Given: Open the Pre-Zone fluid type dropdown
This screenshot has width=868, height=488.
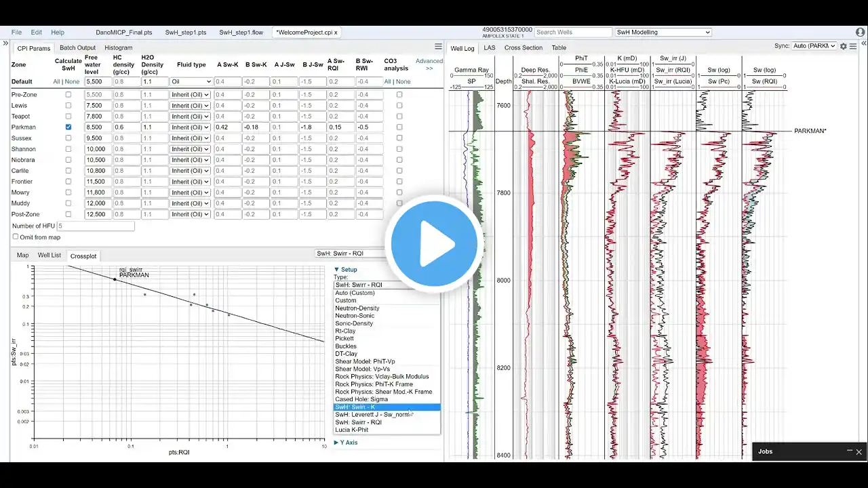Looking at the screenshot, I should [191, 95].
